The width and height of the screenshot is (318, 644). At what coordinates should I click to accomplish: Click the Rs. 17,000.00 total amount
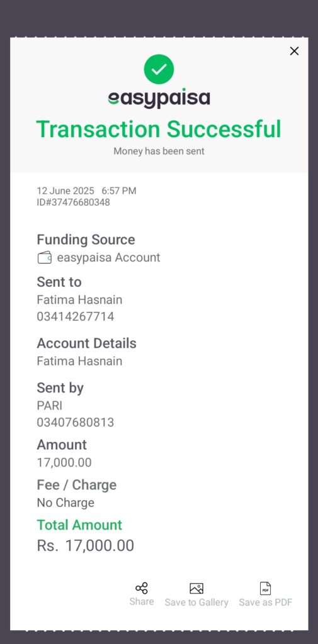[x=85, y=545]
